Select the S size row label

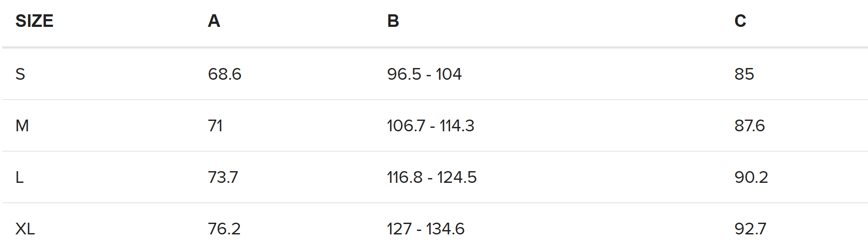(20, 74)
